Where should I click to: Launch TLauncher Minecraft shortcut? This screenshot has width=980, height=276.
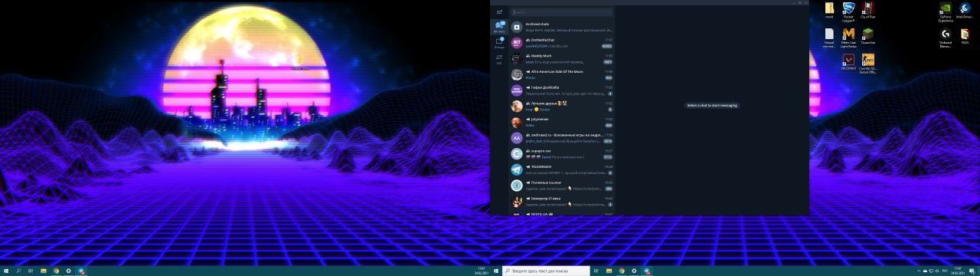pos(867,36)
